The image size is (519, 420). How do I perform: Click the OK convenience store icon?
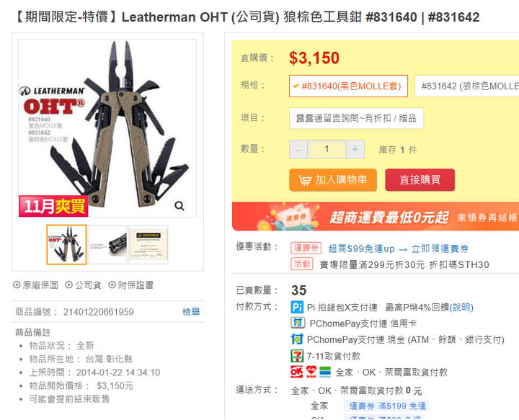click(296, 372)
